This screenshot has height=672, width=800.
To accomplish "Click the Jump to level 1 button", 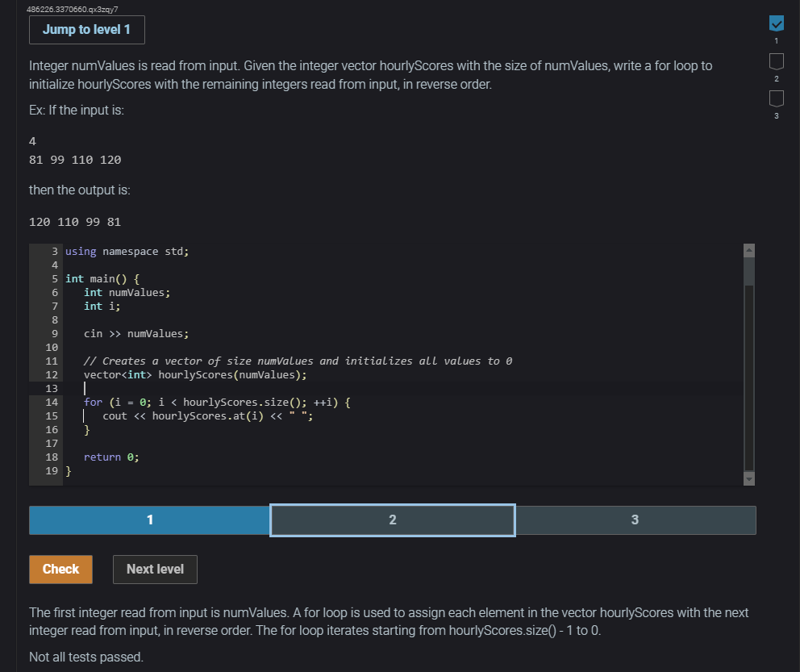I will [x=87, y=30].
